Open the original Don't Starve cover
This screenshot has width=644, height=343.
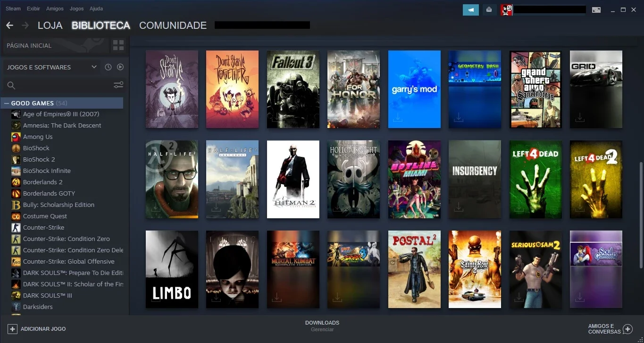172,89
